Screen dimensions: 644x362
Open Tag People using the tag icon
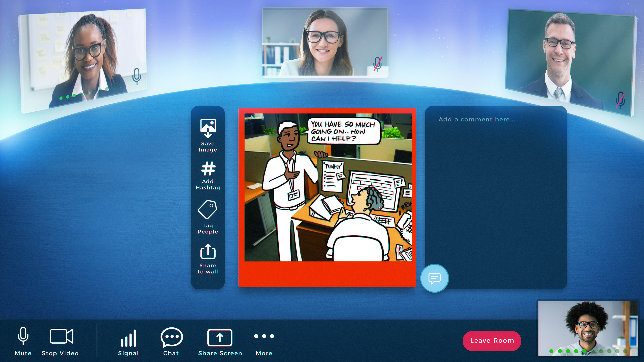(207, 209)
